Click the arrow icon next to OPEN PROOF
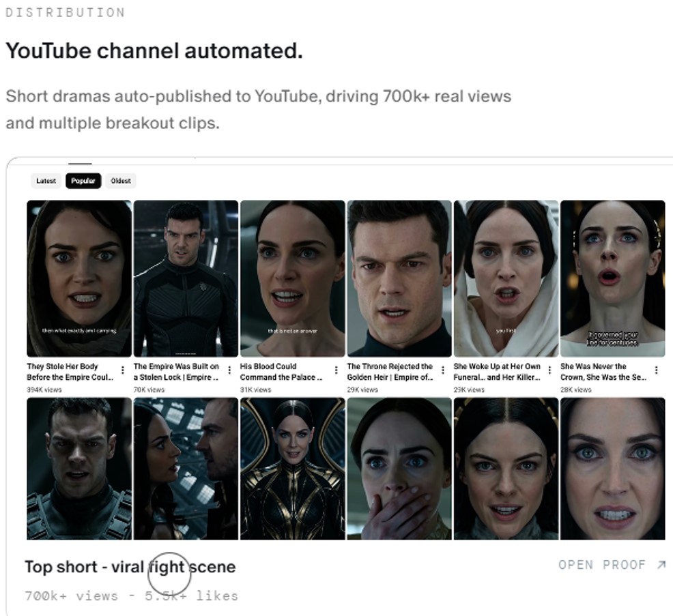This screenshot has height=616, width=673. pos(661,565)
